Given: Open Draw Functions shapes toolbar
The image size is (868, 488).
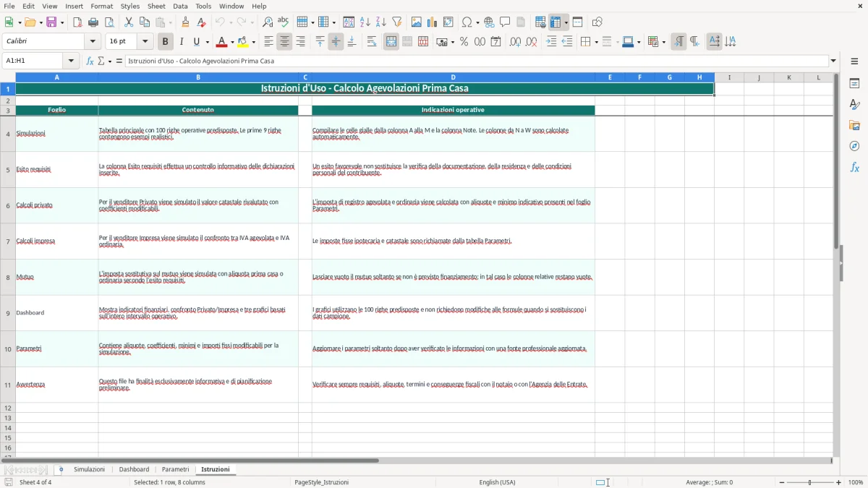Looking at the screenshot, I should (597, 22).
